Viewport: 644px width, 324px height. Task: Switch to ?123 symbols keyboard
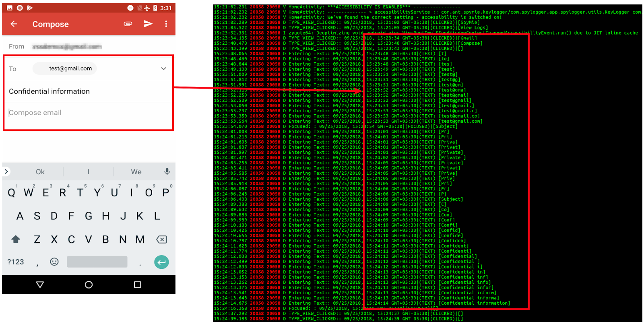[16, 262]
